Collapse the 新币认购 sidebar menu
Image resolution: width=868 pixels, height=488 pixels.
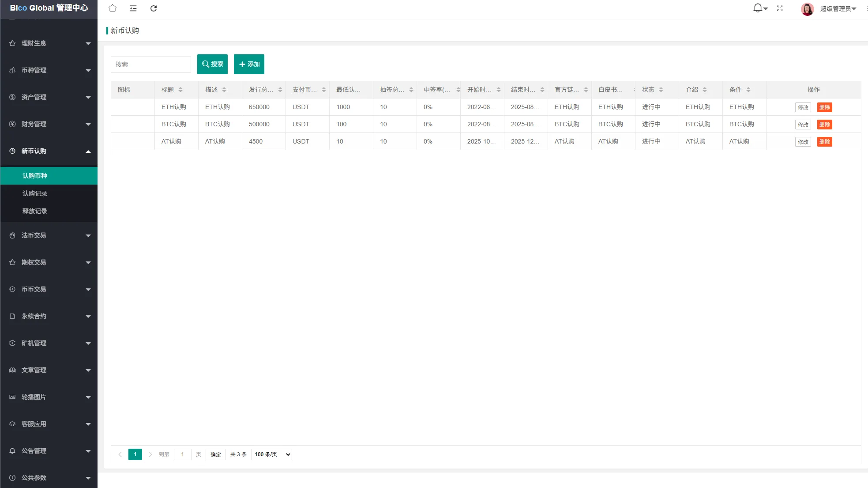[x=49, y=151]
